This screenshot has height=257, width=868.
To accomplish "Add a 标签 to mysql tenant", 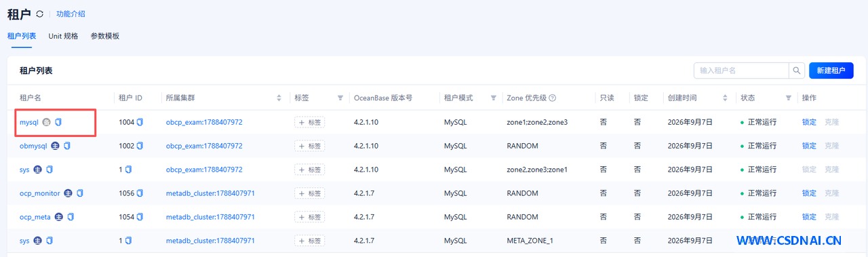I will pos(309,122).
